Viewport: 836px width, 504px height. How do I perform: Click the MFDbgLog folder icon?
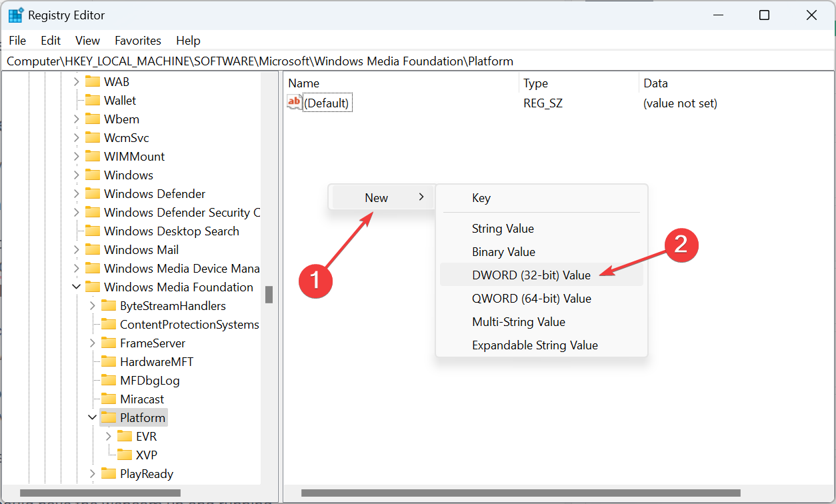(x=109, y=381)
